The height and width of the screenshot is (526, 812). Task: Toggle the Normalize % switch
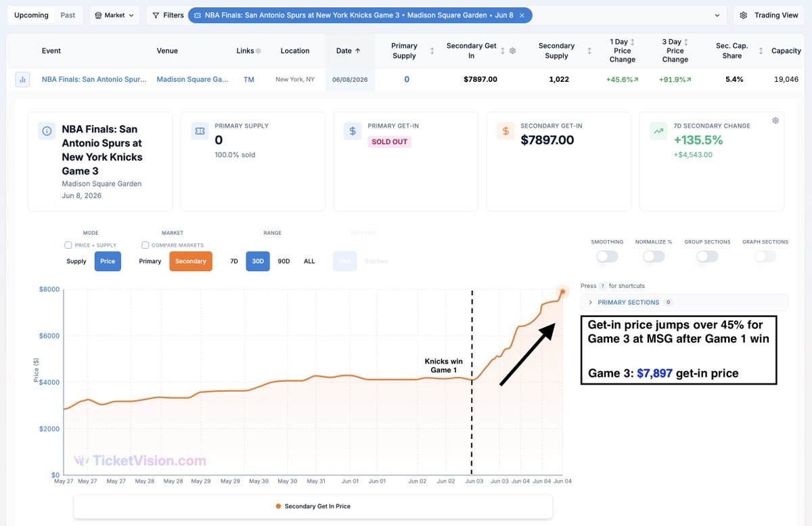pyautogui.click(x=654, y=257)
